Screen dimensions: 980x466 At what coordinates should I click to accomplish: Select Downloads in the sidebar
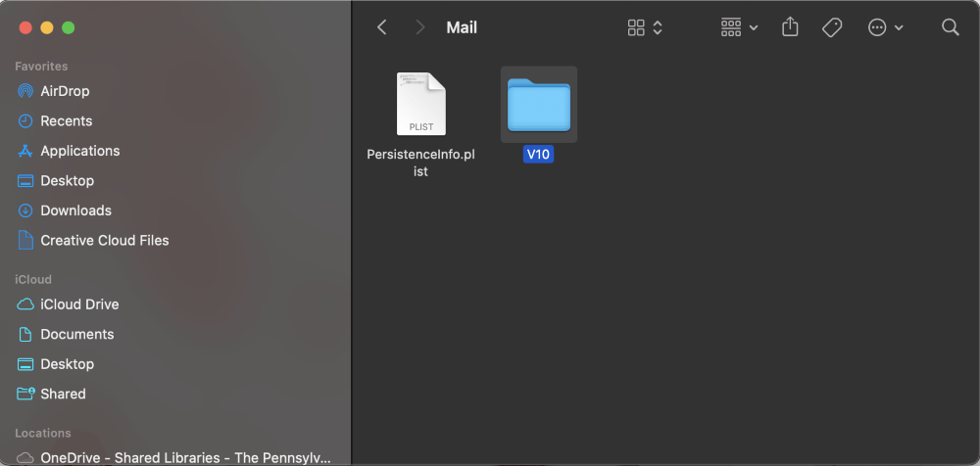coord(75,210)
